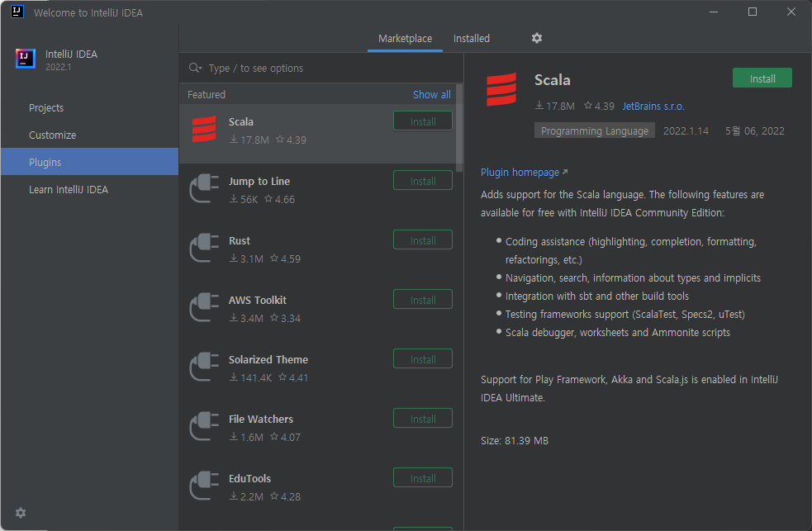Viewport: 812px width, 531px height.
Task: Install Scala from the details pane
Action: [762, 78]
